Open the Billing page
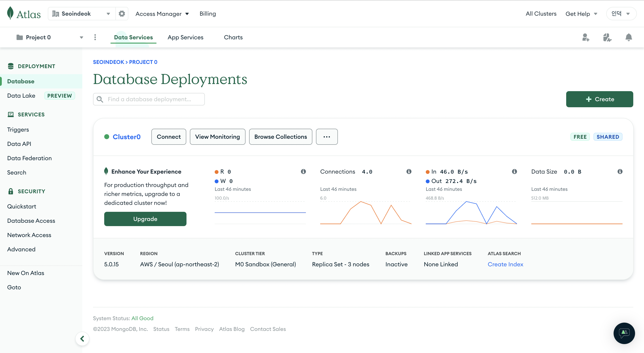 208,14
